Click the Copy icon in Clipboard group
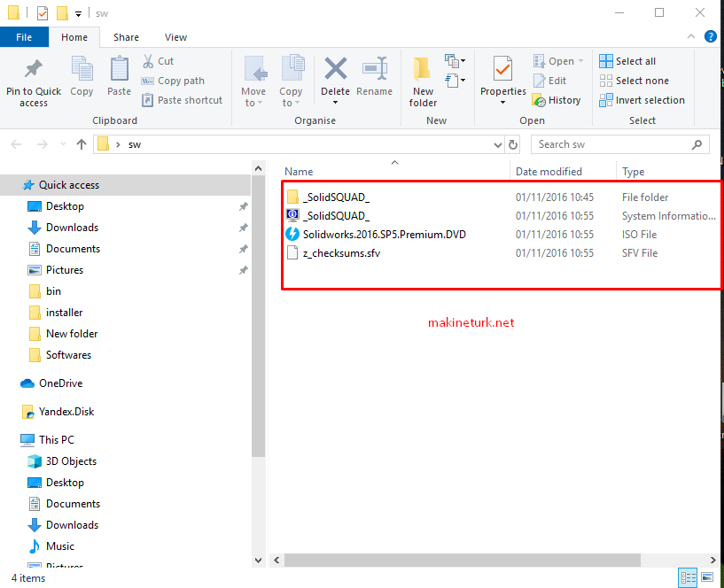This screenshot has height=588, width=724. click(x=82, y=69)
